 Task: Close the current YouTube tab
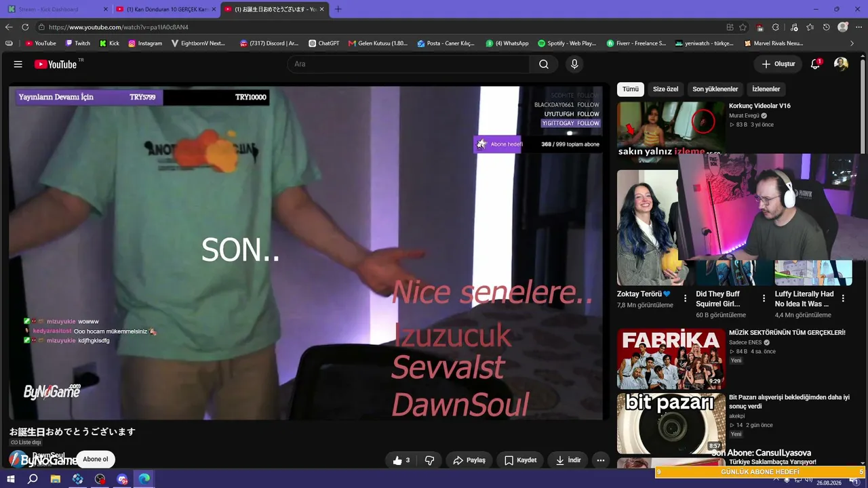[321, 9]
